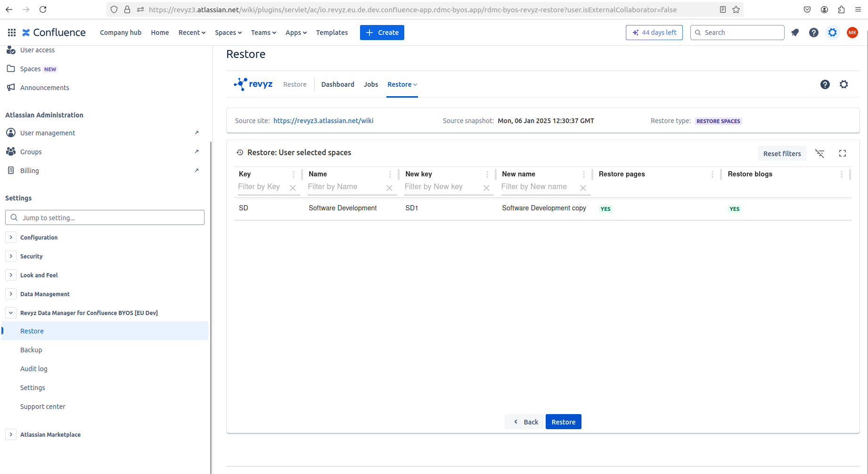Open the Teams dropdown
868x474 pixels.
point(263,33)
